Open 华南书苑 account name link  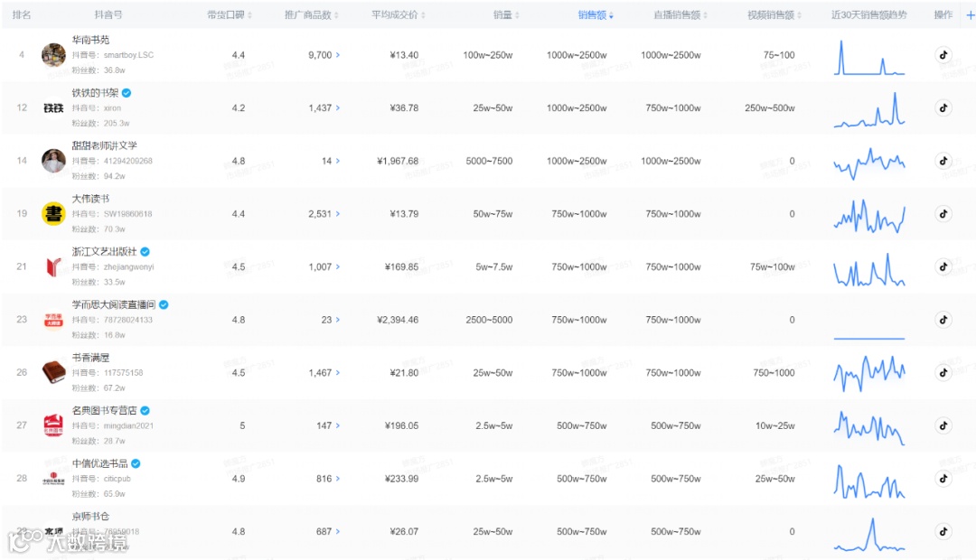[90, 39]
